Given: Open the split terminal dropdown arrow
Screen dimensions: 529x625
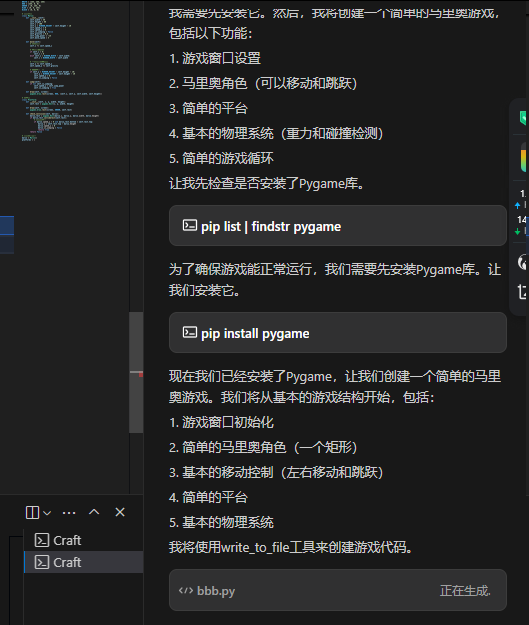Looking at the screenshot, I should tap(47, 513).
